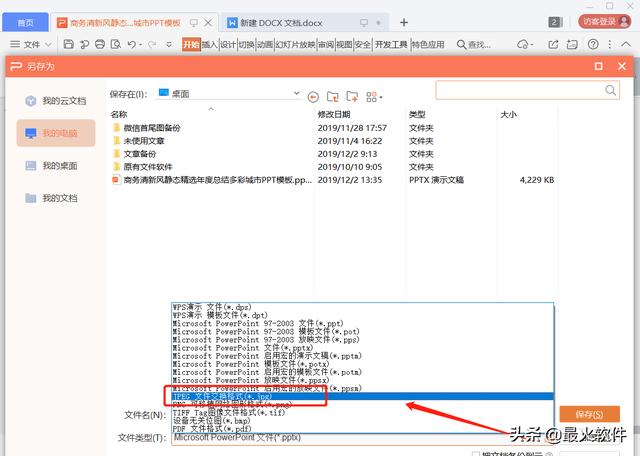Open a new tab with plus button
Viewport: 640px width, 456px height.
click(404, 22)
